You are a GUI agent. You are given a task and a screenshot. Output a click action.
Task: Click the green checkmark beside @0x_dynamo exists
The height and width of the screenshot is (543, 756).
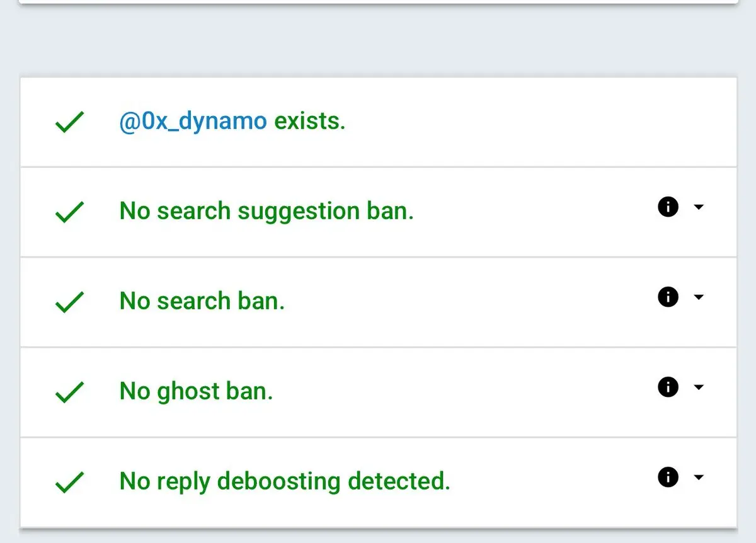pos(69,122)
